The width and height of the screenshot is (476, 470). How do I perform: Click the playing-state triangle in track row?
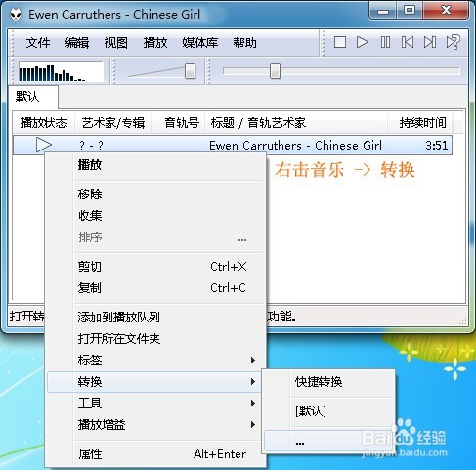click(x=44, y=145)
